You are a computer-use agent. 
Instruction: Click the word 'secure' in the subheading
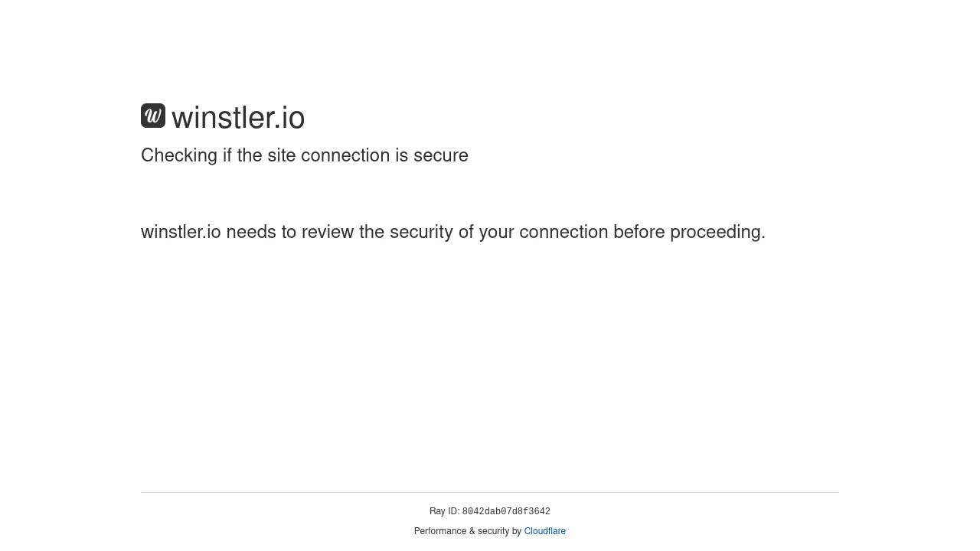(441, 155)
